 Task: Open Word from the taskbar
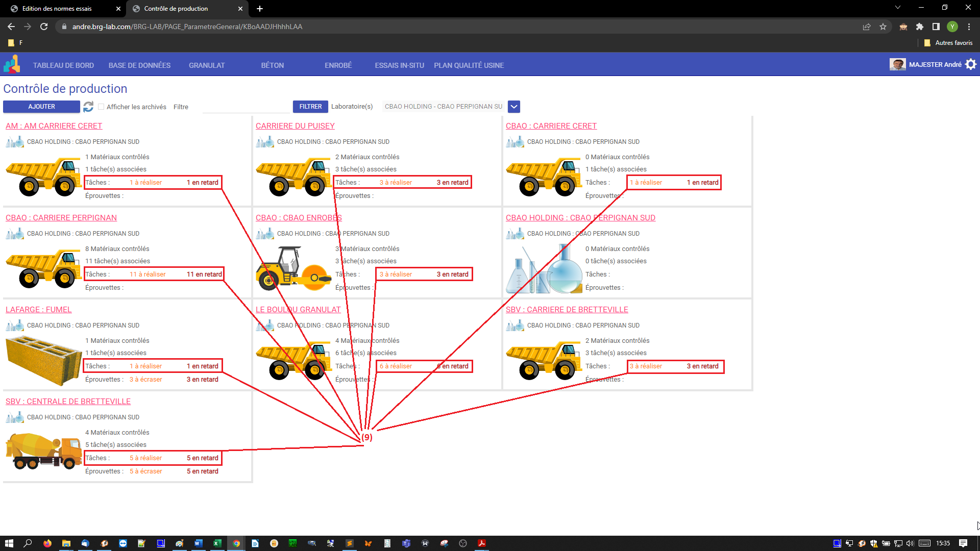(x=198, y=543)
